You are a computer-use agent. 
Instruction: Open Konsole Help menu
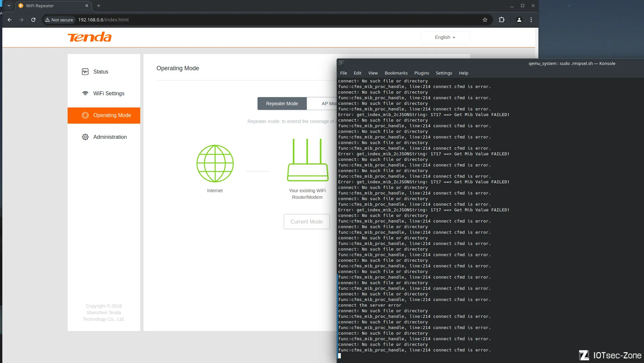click(x=463, y=73)
